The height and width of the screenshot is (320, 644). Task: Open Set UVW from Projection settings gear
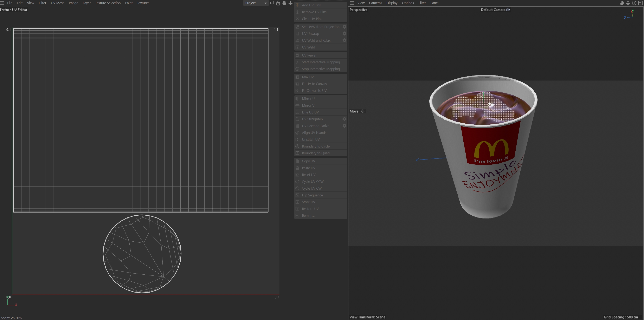pos(344,27)
